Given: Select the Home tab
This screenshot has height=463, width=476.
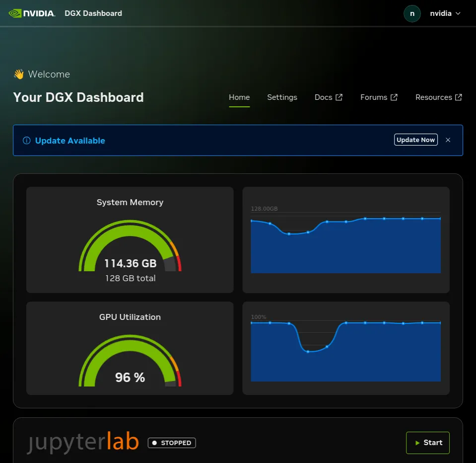Looking at the screenshot, I should [239, 97].
